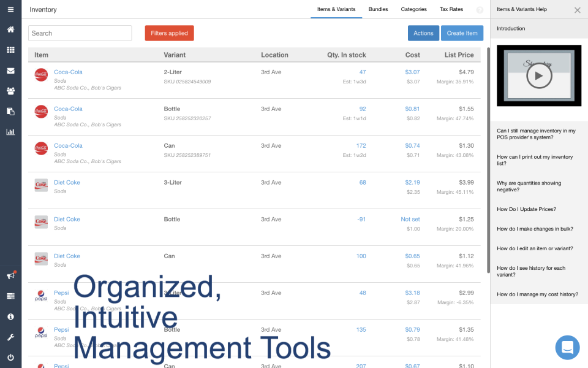Open the card billing icon in sidebar
Viewport: 588px width, 368px height.
coord(10,296)
